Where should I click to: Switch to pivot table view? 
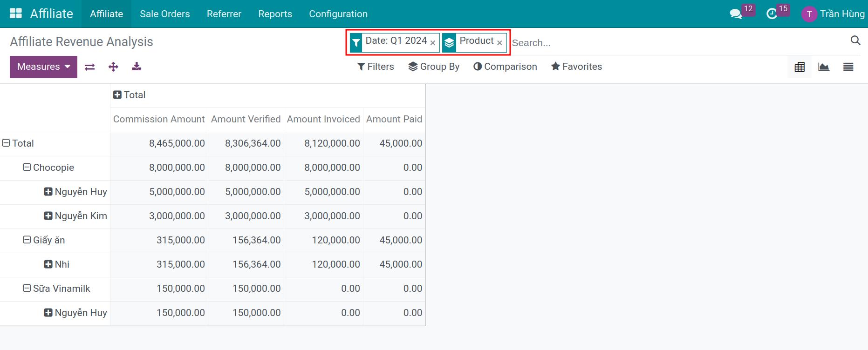point(800,67)
